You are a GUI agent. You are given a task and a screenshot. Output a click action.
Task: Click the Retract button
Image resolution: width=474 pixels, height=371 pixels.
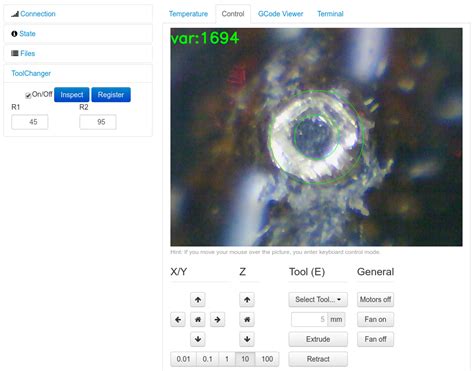pos(318,359)
